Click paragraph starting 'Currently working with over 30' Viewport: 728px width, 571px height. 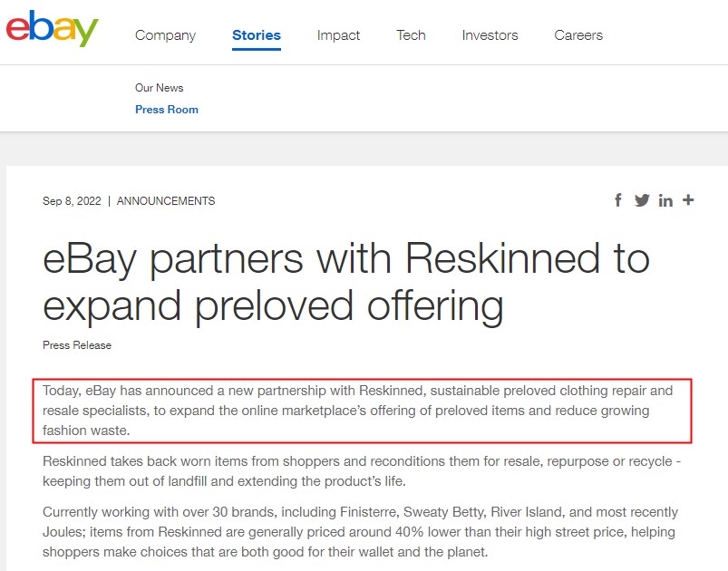[x=360, y=532]
